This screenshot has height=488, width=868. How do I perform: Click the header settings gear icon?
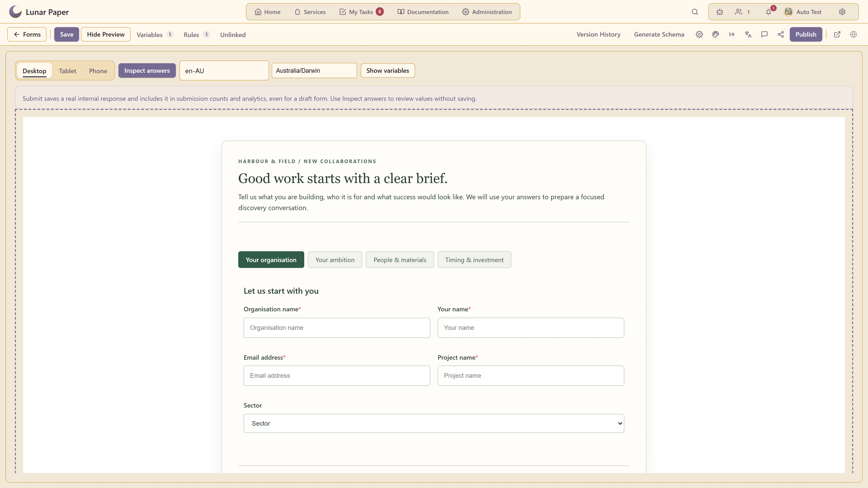[842, 12]
